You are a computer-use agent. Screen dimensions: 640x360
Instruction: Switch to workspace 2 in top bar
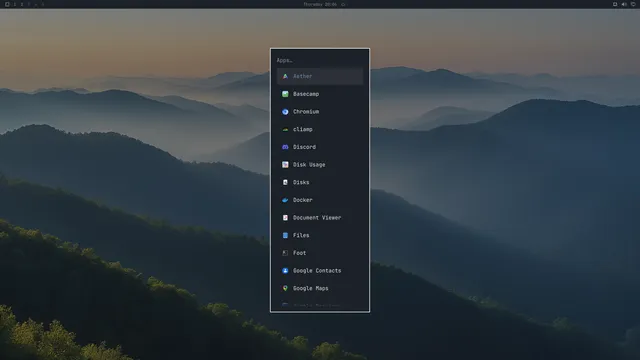22,4
